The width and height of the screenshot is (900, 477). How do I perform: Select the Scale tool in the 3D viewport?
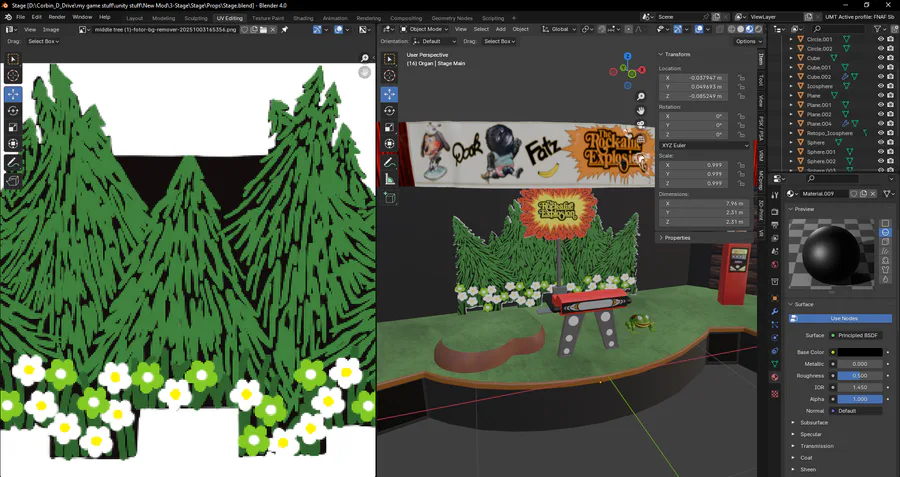389,127
